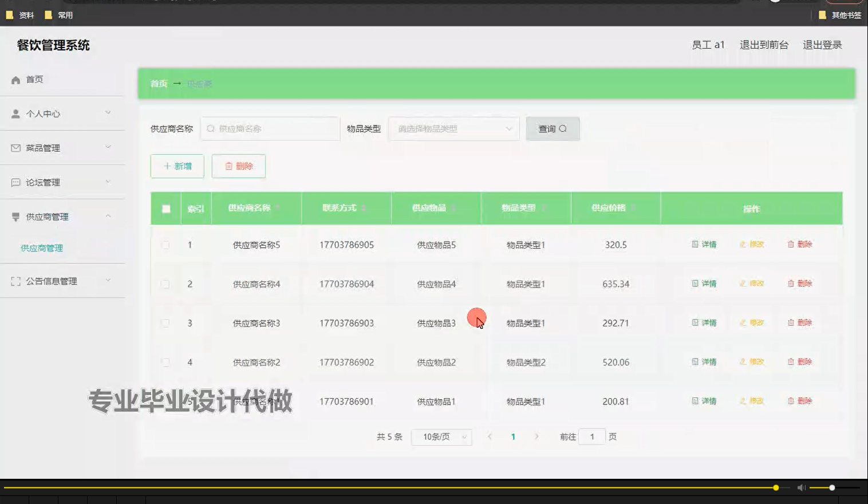
Task: Expand the 论坛管理 menu chevron
Action: 108,182
